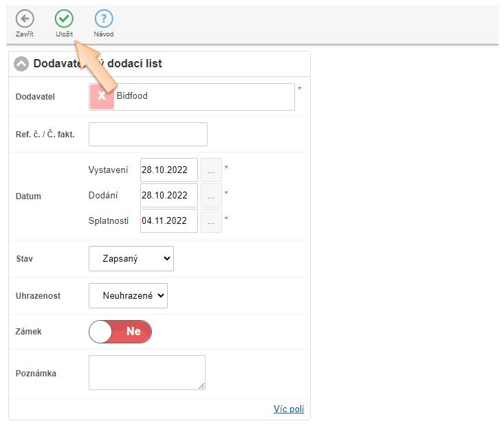This screenshot has width=504, height=432.
Task: Click the Zavřít back arrow icon
Action: [25, 19]
